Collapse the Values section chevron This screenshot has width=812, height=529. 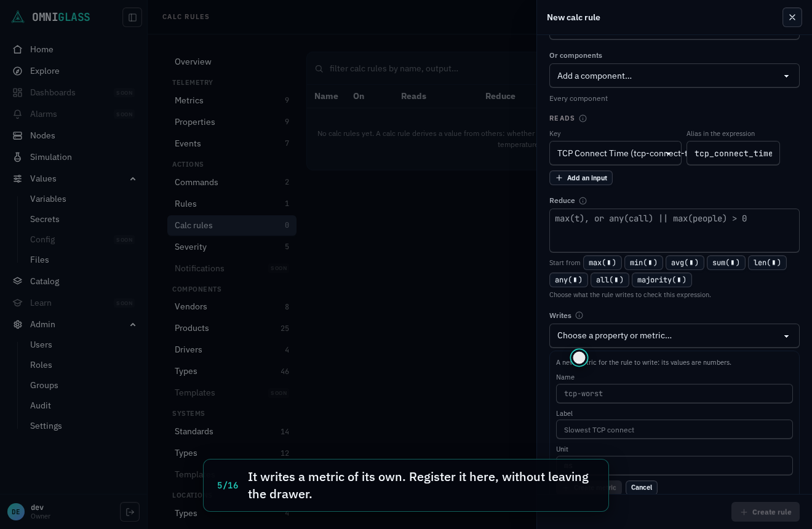[x=133, y=178]
